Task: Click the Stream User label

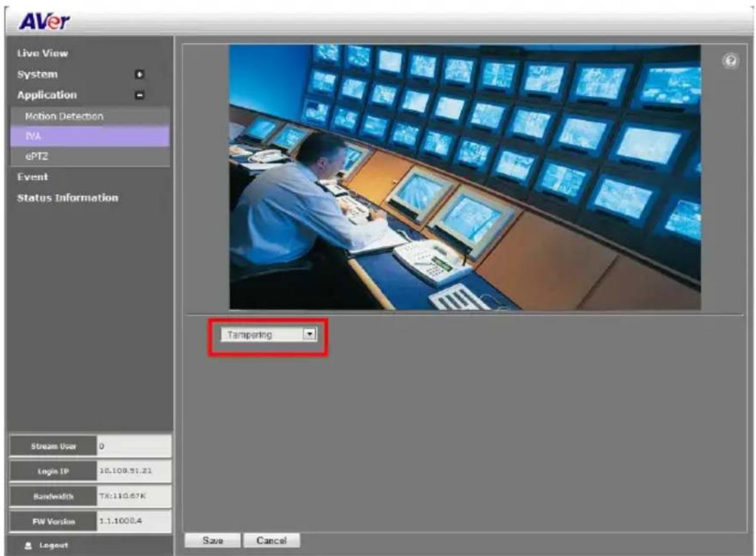Action: [53, 446]
